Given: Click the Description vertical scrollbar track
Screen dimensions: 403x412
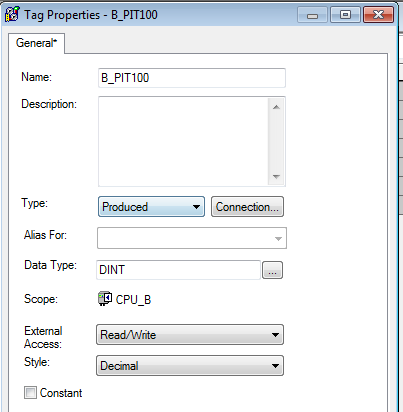Looking at the screenshot, I should tap(276, 142).
